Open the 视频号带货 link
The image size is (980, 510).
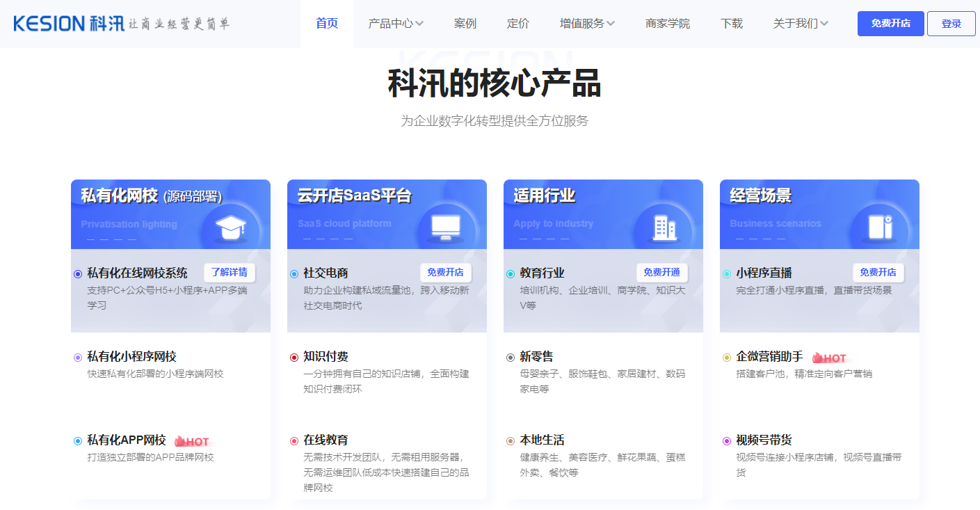click(764, 440)
